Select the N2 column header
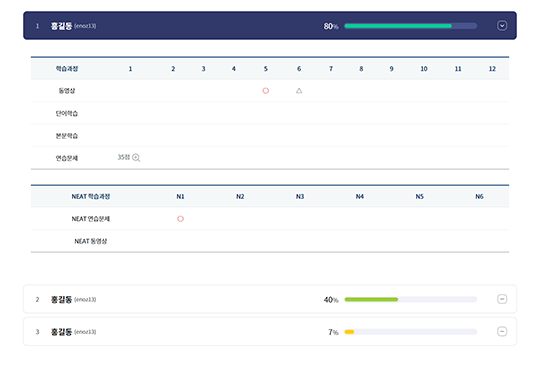Screen dimensions: 540x392 click(240, 196)
